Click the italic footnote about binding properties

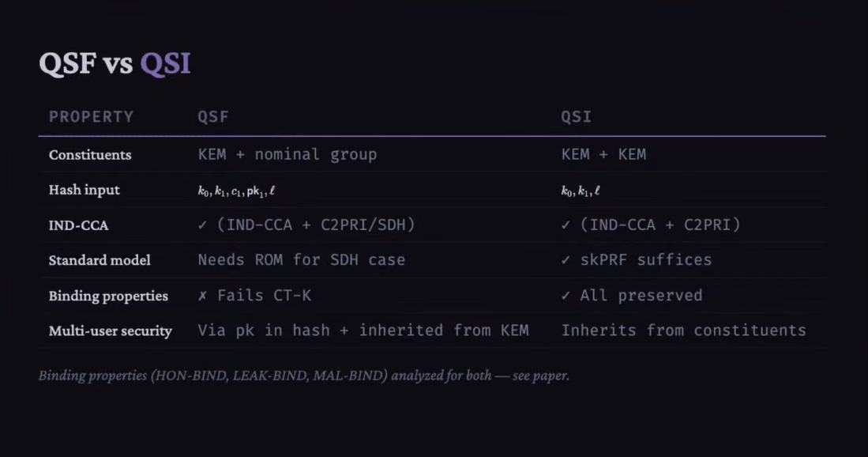(x=303, y=376)
